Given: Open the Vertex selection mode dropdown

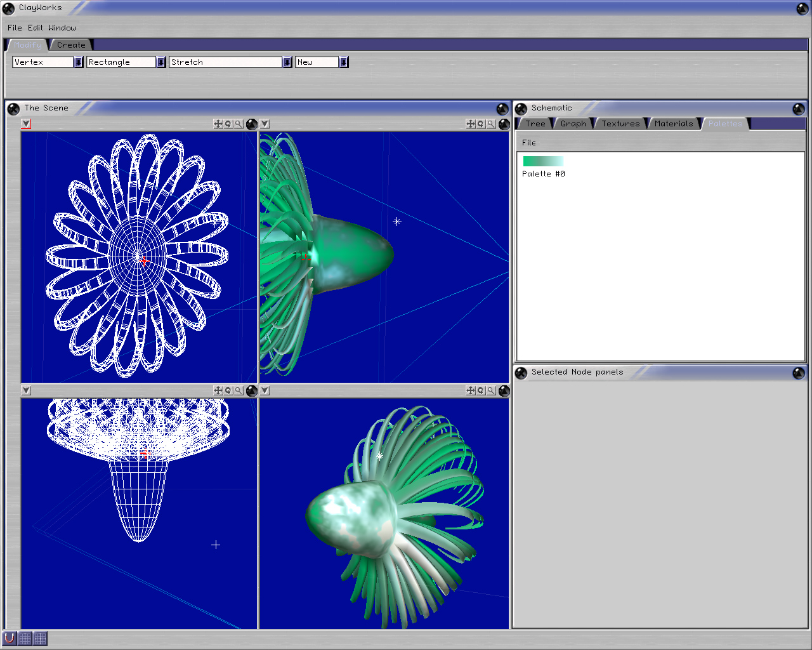Looking at the screenshot, I should pyautogui.click(x=79, y=62).
